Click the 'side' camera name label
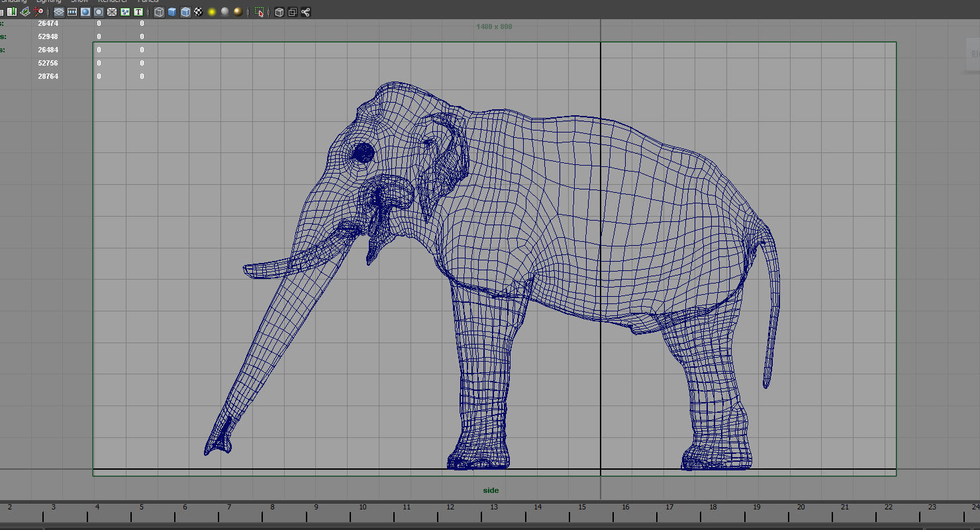The width and height of the screenshot is (980, 530). [491, 491]
